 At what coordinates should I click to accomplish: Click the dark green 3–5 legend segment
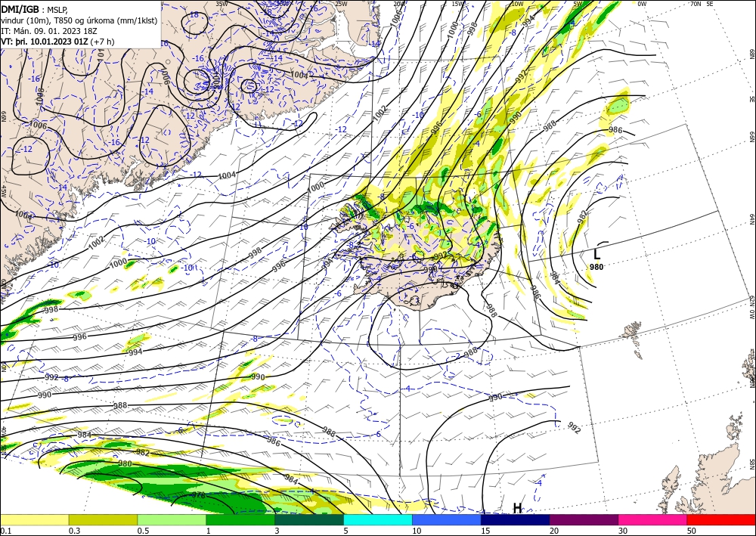[x=309, y=519]
